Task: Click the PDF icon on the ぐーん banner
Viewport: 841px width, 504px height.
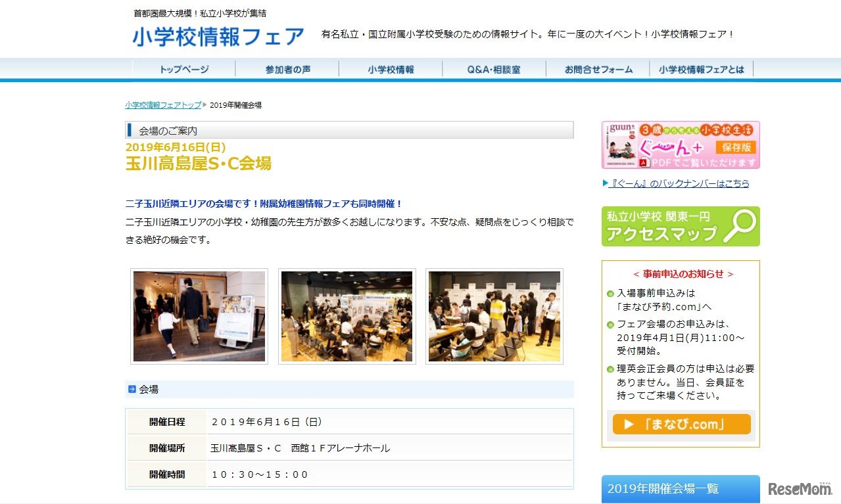Action: (644, 162)
